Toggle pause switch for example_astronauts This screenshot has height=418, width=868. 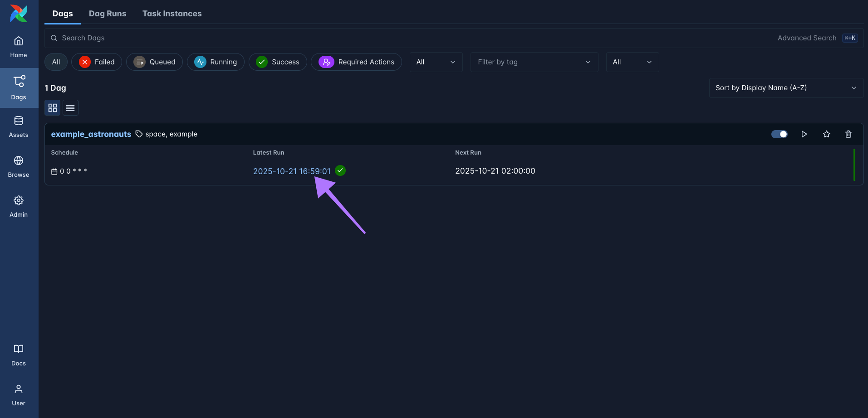(x=779, y=134)
